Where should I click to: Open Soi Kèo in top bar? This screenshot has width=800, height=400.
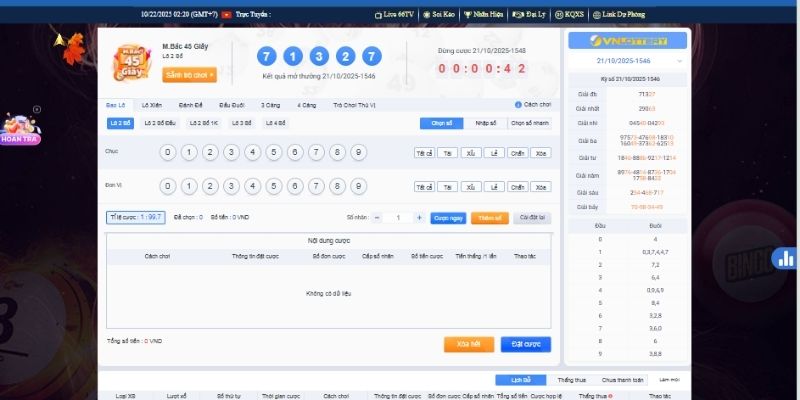tap(439, 15)
